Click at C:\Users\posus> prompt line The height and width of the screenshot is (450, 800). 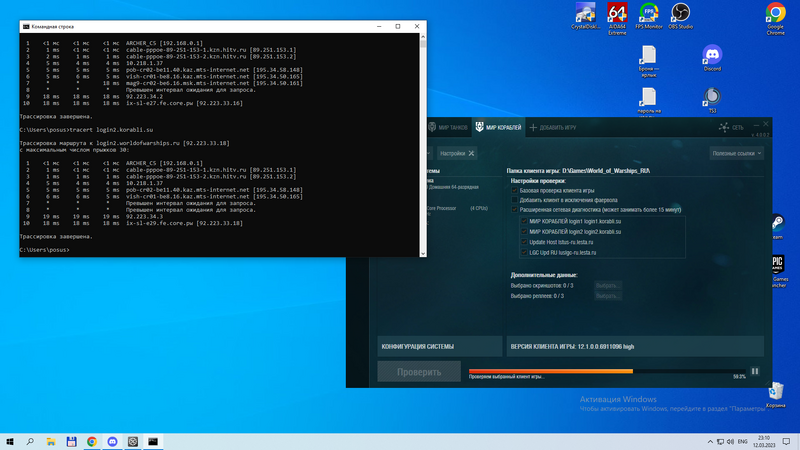tap(44, 250)
